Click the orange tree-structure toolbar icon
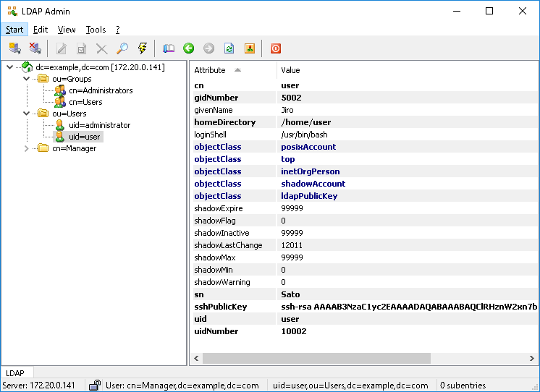Viewport: 540px width, 392px height. [x=250, y=48]
